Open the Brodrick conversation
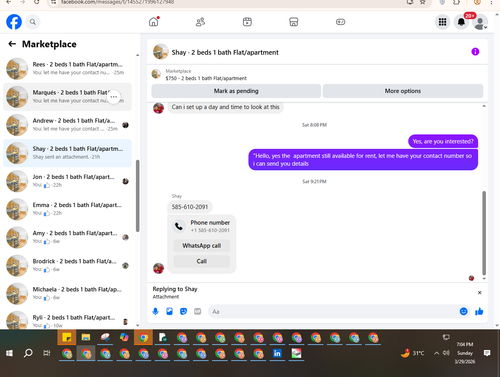The image size is (500, 377). (x=67, y=265)
